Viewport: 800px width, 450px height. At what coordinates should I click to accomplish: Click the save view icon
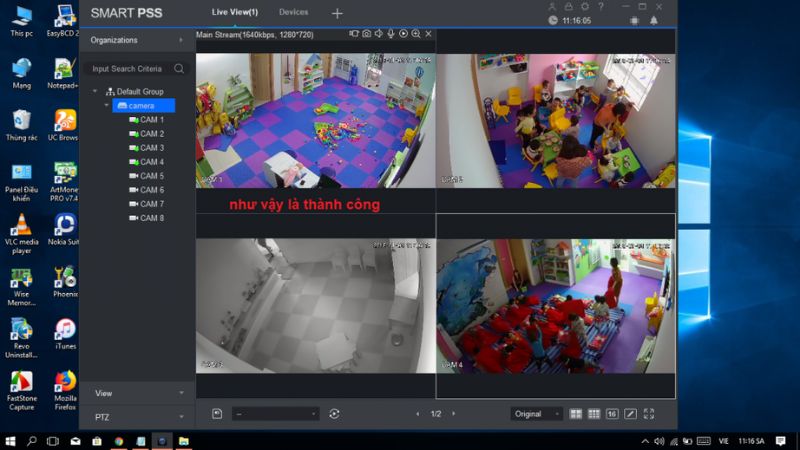tap(217, 414)
